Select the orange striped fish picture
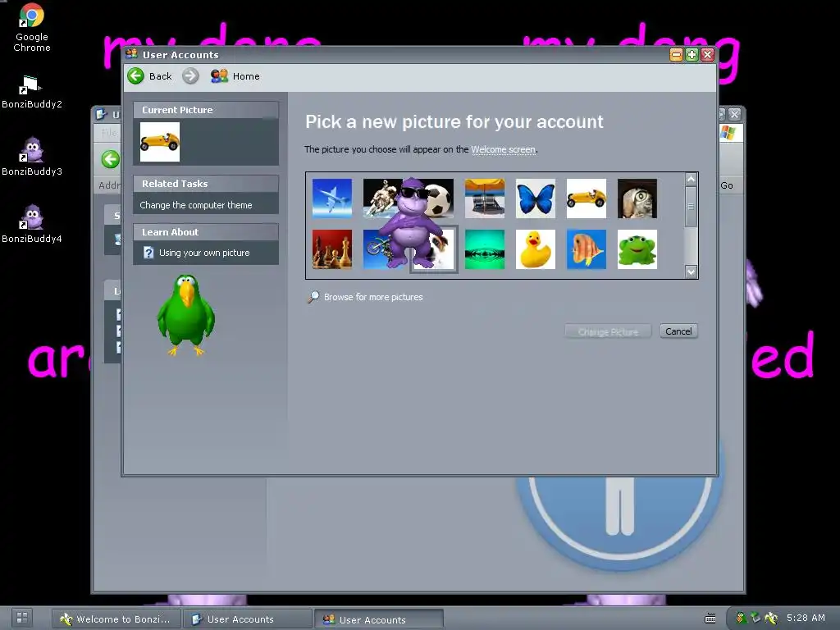840x630 pixels. 586,249
